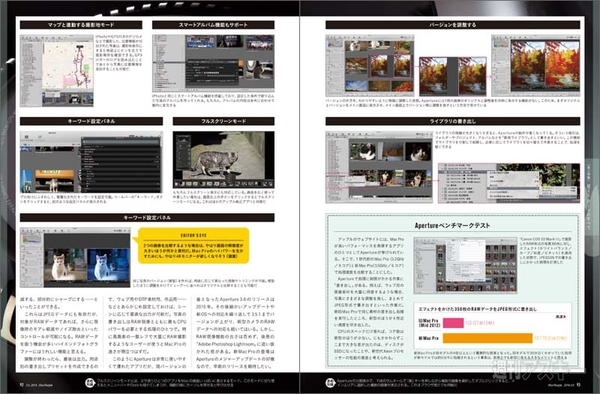Click the キーワード設定パネル heading above the settings panel screenshot
This screenshot has width=600, height=394.
pos(91,121)
